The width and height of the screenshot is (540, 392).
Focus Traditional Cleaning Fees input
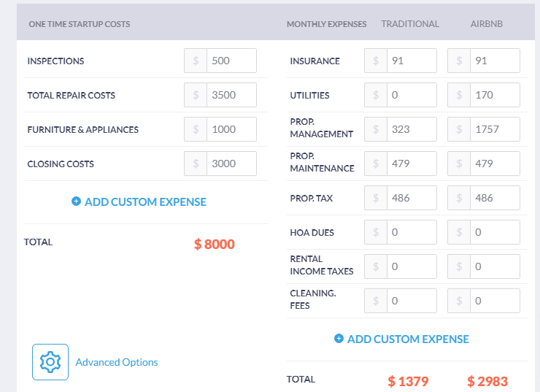[x=411, y=301]
